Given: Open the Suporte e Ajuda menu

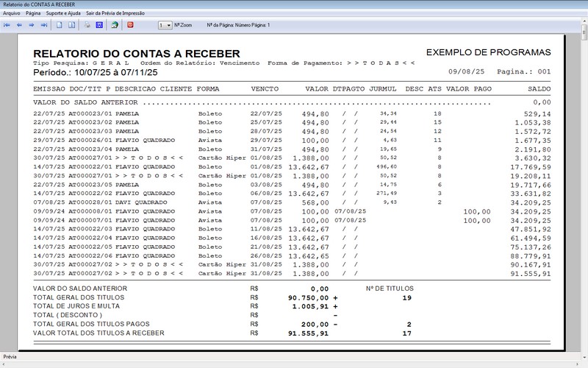Looking at the screenshot, I should click(64, 14).
